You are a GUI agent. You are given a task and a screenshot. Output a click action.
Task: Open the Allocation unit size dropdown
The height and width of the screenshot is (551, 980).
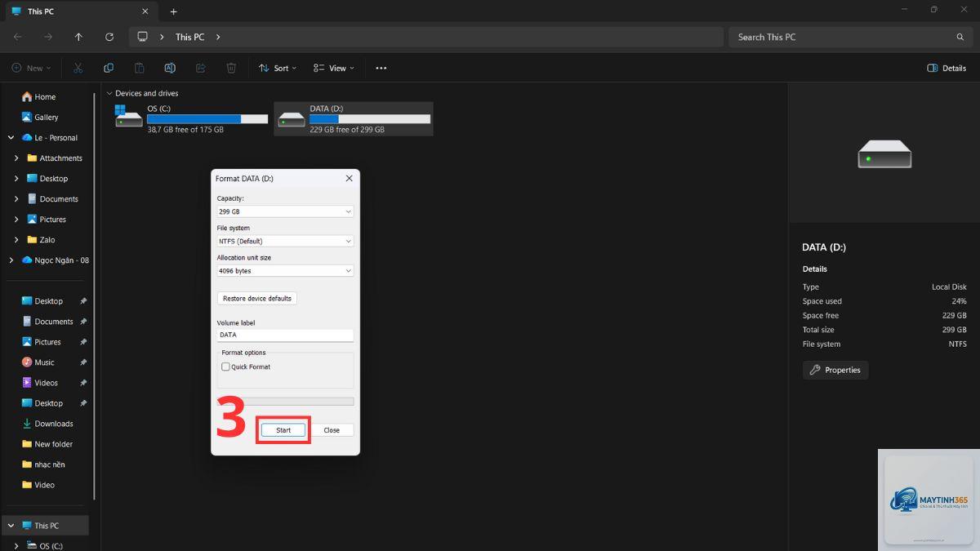(x=285, y=270)
